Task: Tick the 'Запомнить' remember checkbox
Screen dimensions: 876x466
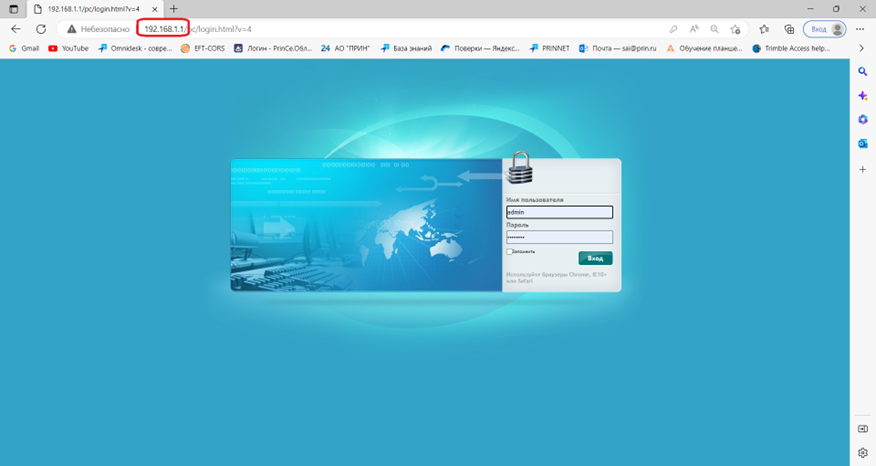Action: [x=510, y=252]
